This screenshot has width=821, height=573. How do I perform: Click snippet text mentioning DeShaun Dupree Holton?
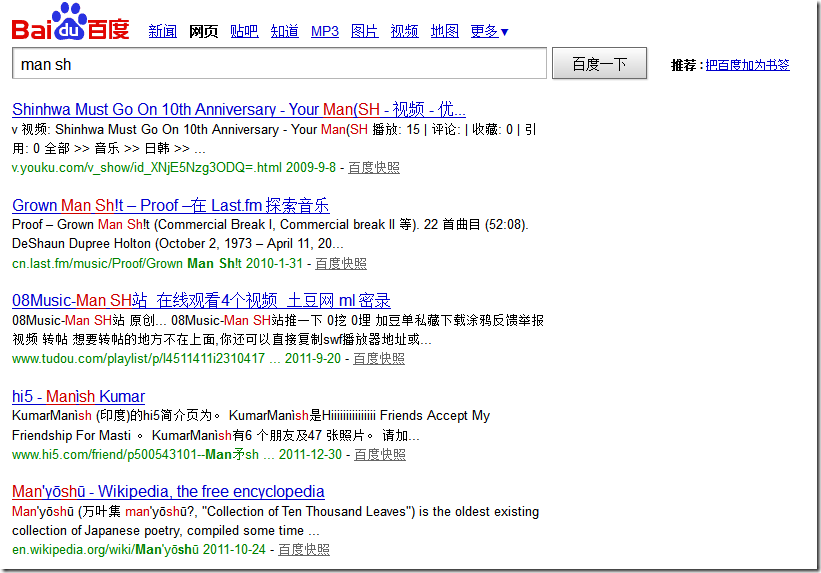coord(177,244)
